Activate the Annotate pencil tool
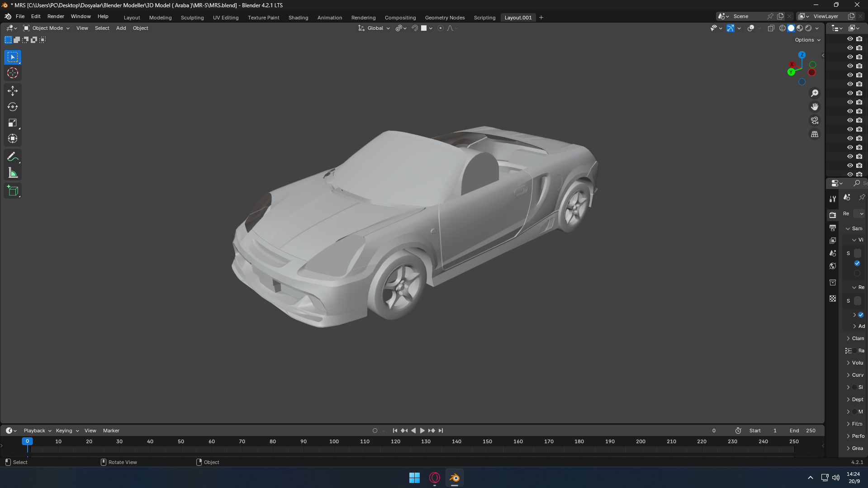 coord(13,157)
